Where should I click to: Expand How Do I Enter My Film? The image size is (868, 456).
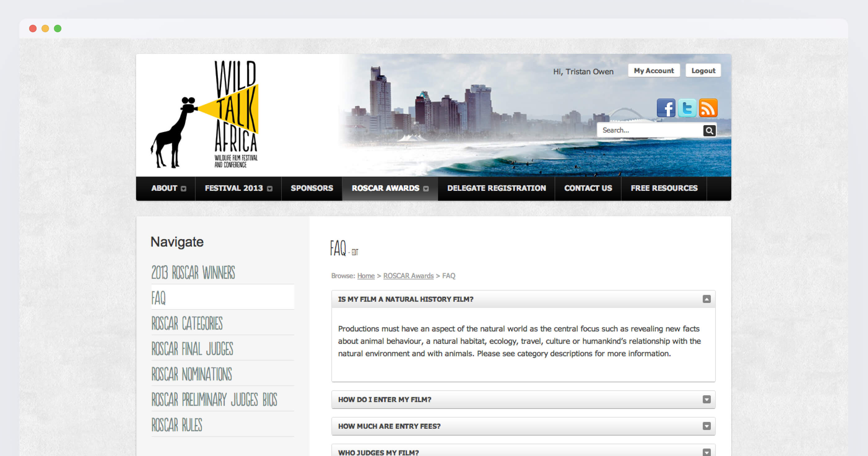(523, 399)
